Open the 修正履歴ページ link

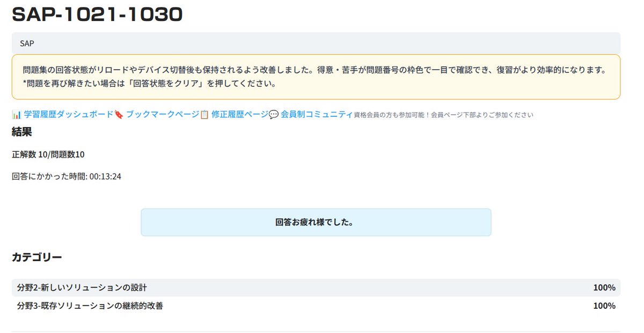[240, 114]
